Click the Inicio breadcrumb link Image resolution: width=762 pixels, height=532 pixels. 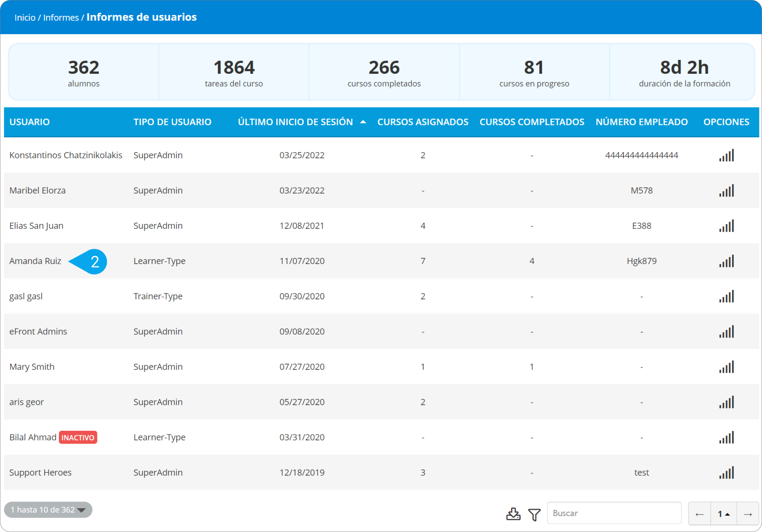click(x=25, y=18)
